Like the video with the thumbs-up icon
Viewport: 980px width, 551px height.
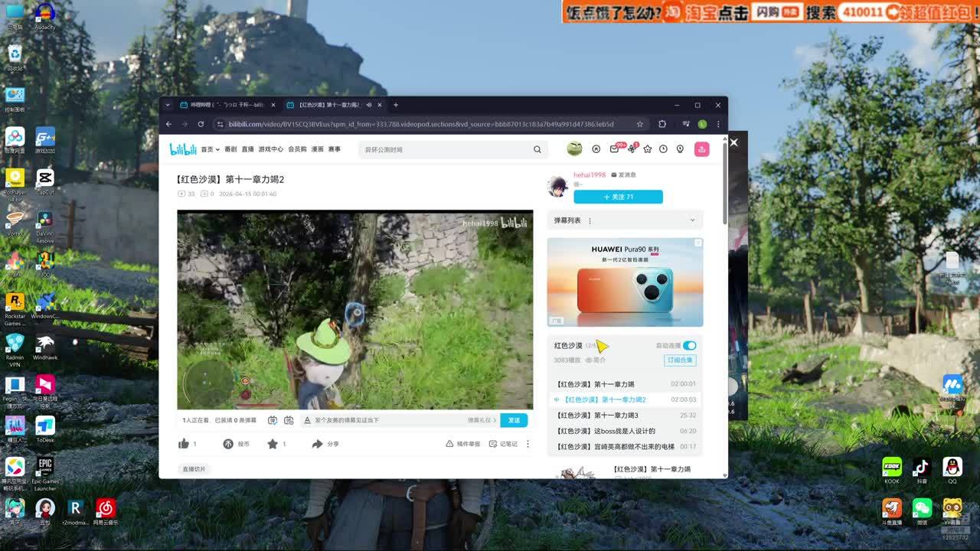click(184, 444)
